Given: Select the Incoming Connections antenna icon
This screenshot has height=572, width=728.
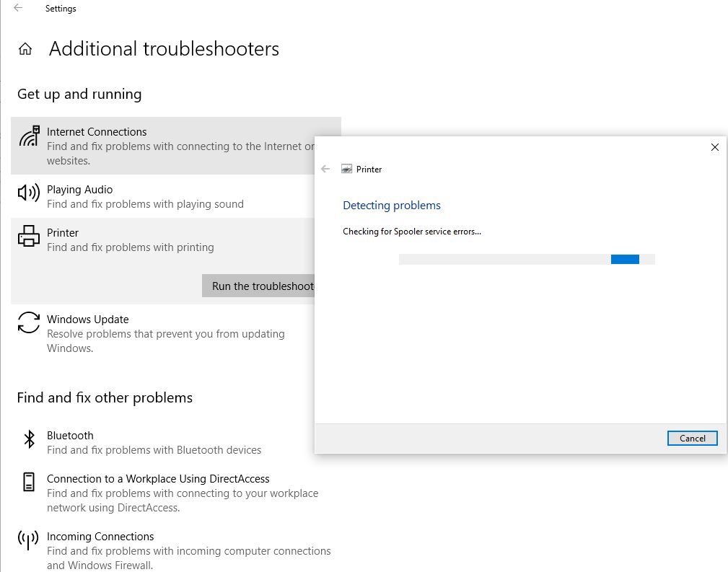Looking at the screenshot, I should (28, 540).
